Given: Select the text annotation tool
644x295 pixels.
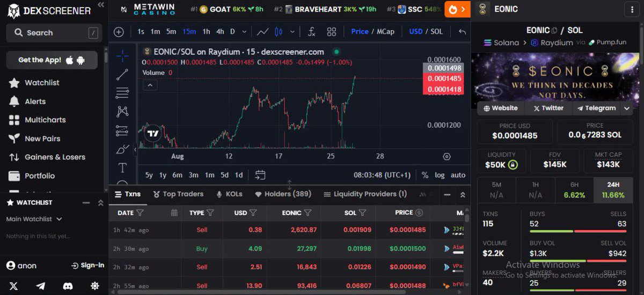Looking at the screenshot, I should (122, 168).
